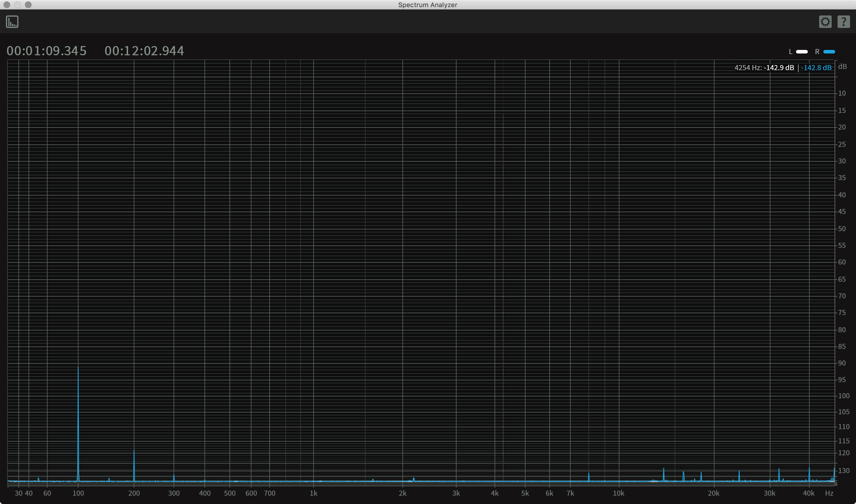Close the Spectrum Analyzer window
856x504 pixels.
click(7, 5)
